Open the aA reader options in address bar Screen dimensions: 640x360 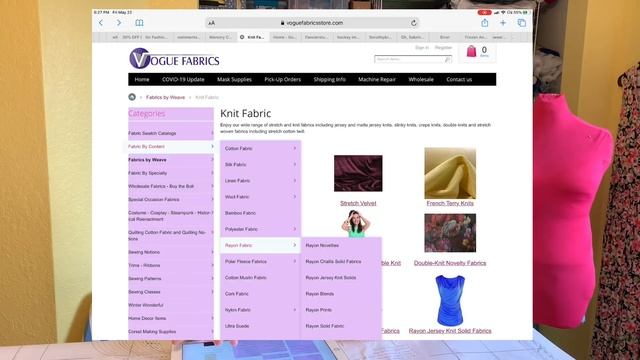211,23
